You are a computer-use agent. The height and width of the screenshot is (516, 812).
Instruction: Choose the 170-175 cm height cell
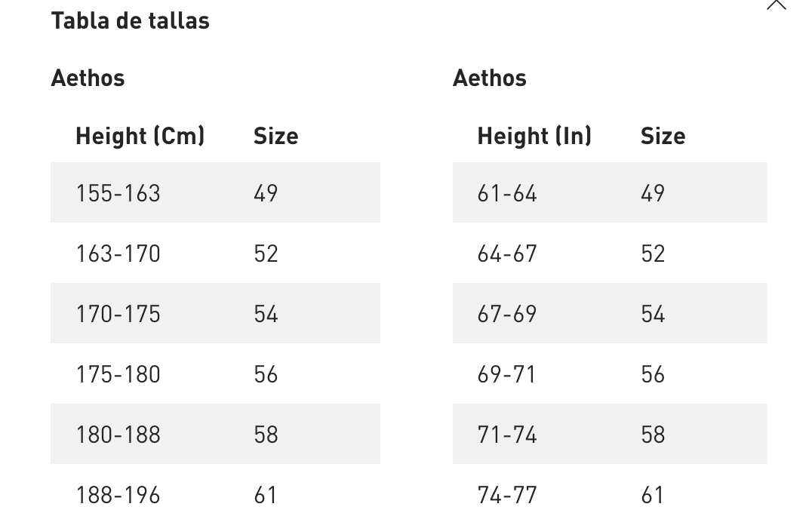click(x=118, y=314)
